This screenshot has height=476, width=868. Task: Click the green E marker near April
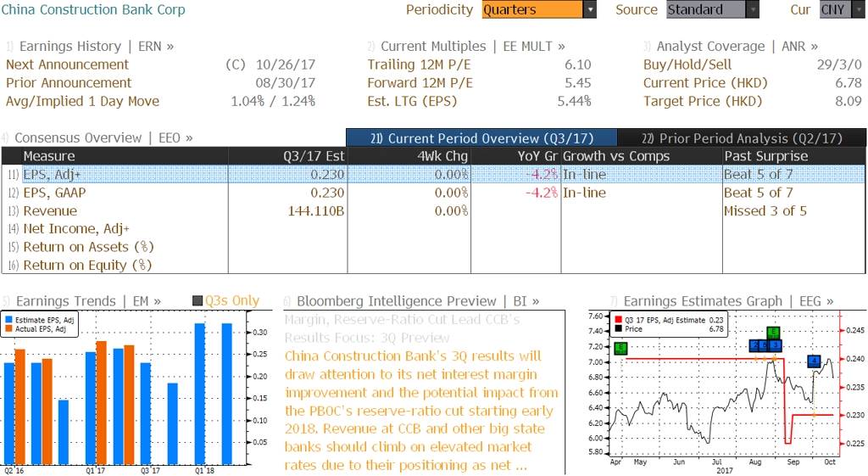pos(620,349)
